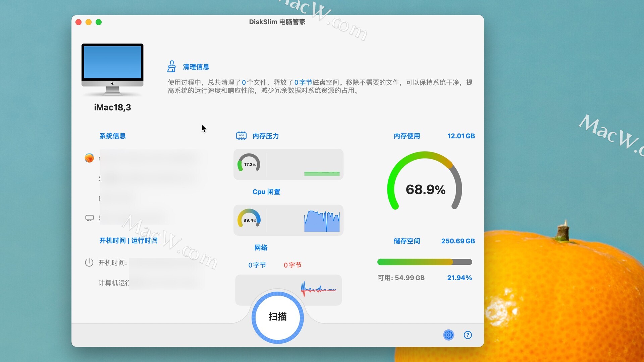Viewport: 644px width, 362px height.
Task: Click the 0字节 freed-space value in cleaning description
Action: [x=303, y=82]
